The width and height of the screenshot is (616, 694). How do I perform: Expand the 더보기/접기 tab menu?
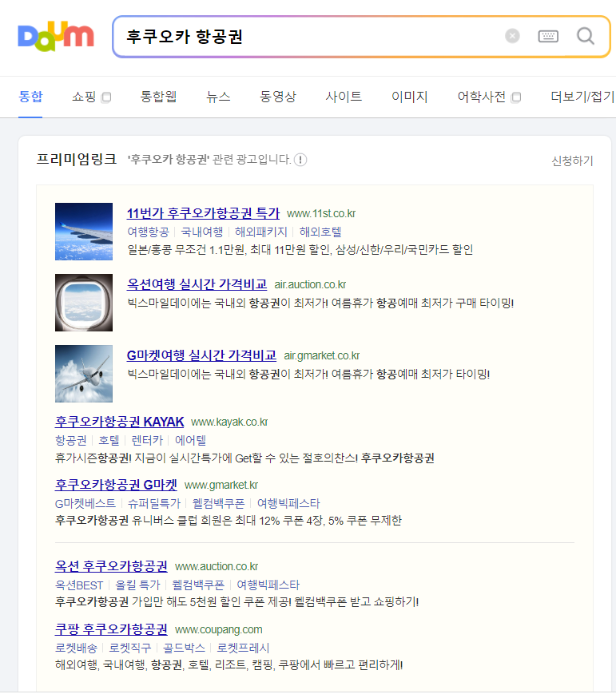[582, 97]
